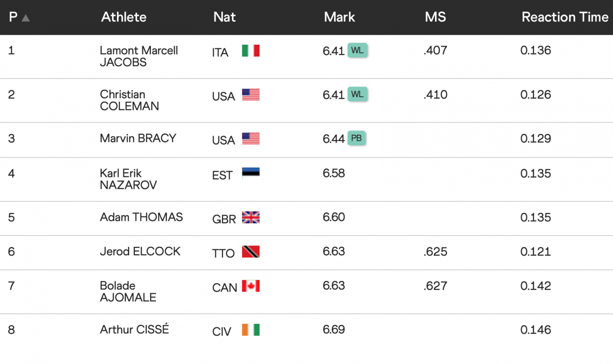The height and width of the screenshot is (364, 613).
Task: Click the Italy flag icon
Action: [251, 51]
